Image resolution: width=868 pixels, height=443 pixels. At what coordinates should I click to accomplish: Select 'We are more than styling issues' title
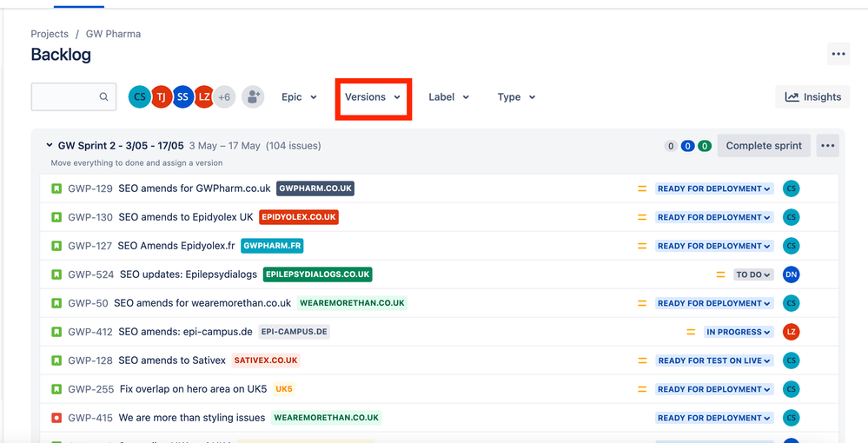coord(191,418)
